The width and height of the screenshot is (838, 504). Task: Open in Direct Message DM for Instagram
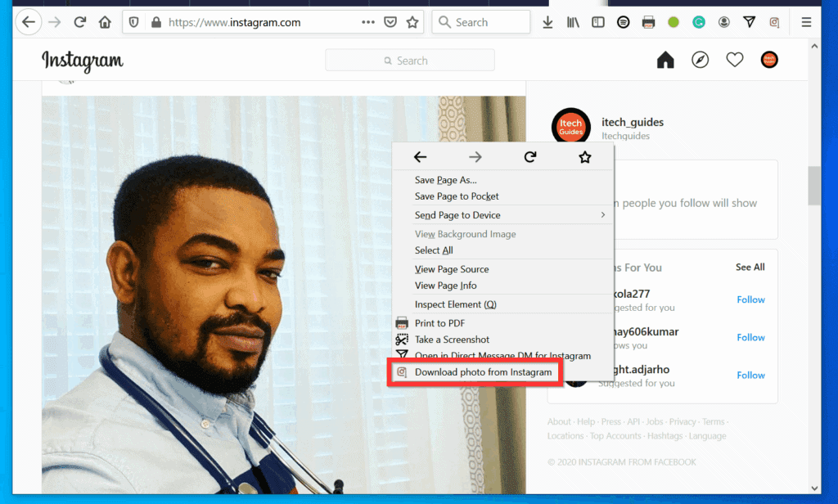coord(502,355)
